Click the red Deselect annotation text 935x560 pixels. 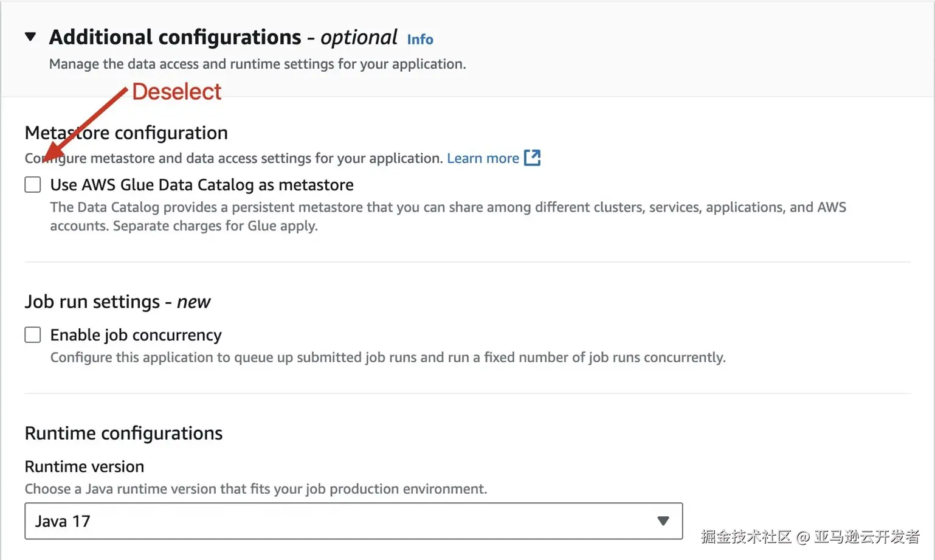click(x=176, y=92)
